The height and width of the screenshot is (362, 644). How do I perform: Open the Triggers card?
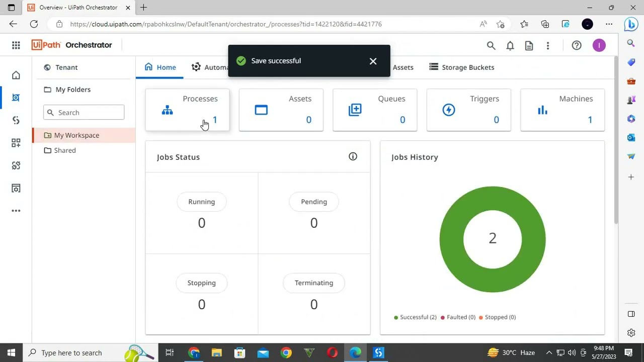click(x=468, y=110)
